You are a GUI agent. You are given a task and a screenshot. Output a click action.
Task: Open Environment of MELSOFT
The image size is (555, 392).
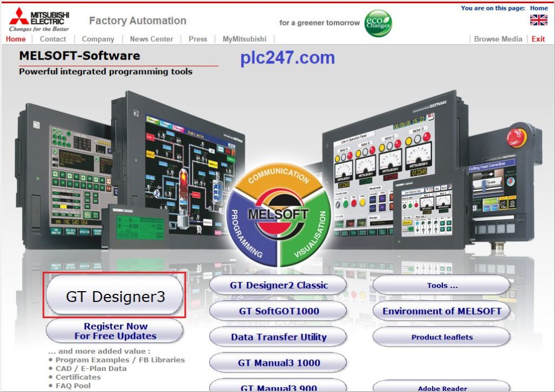[x=441, y=311]
